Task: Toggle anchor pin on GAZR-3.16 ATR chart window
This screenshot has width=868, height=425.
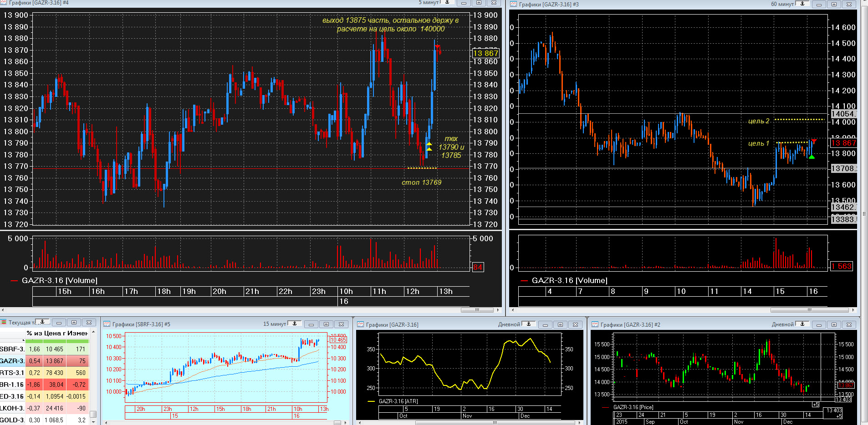Action: tap(529, 324)
